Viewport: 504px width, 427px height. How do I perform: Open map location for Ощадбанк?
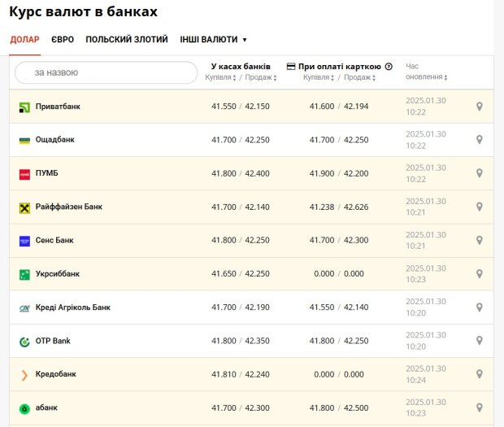pyautogui.click(x=479, y=140)
